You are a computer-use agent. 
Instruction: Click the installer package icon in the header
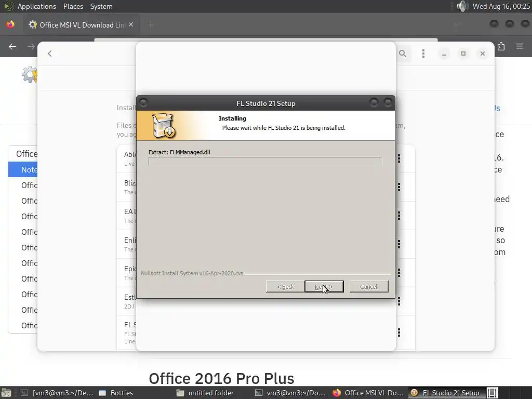(164, 126)
